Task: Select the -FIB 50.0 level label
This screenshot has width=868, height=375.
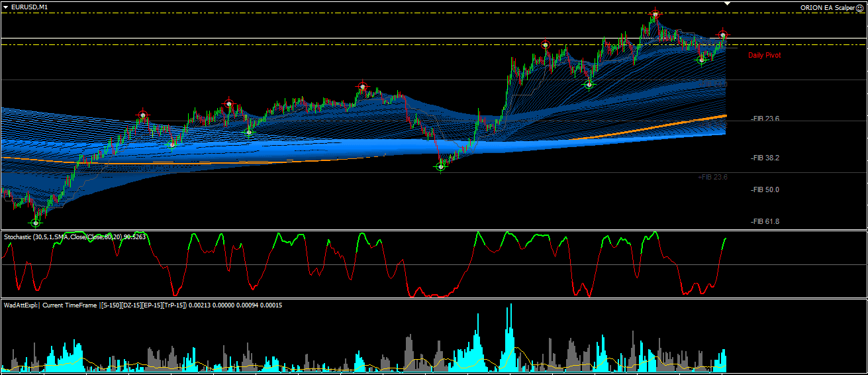Action: coord(765,189)
